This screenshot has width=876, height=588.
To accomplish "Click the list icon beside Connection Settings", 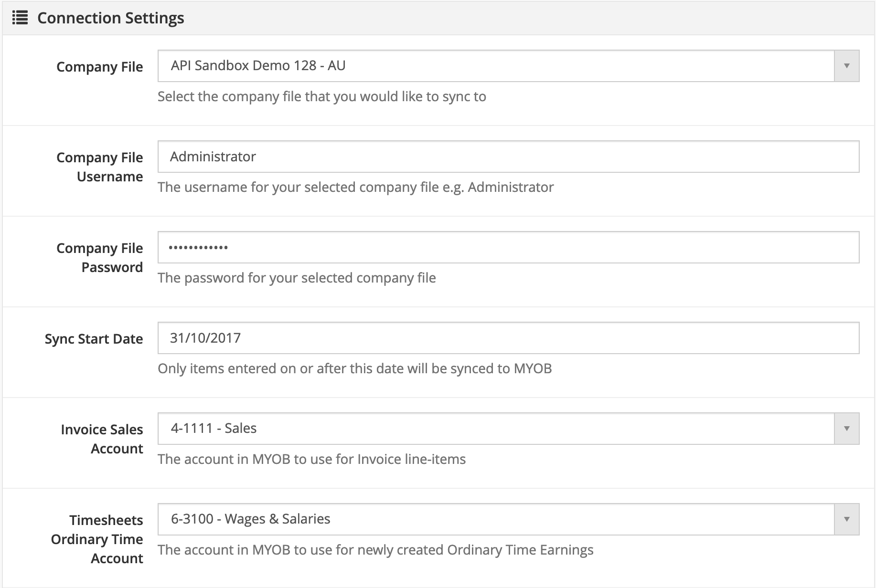I will pos(20,18).
